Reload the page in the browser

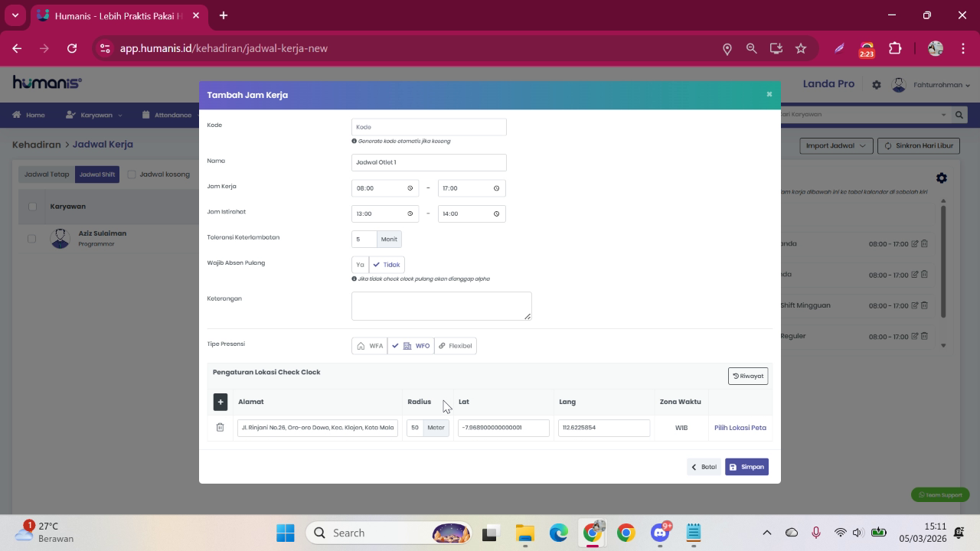tap(72, 48)
